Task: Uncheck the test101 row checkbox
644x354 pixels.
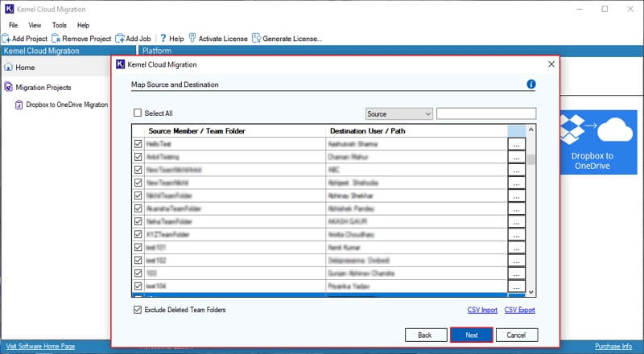Action: (138, 248)
